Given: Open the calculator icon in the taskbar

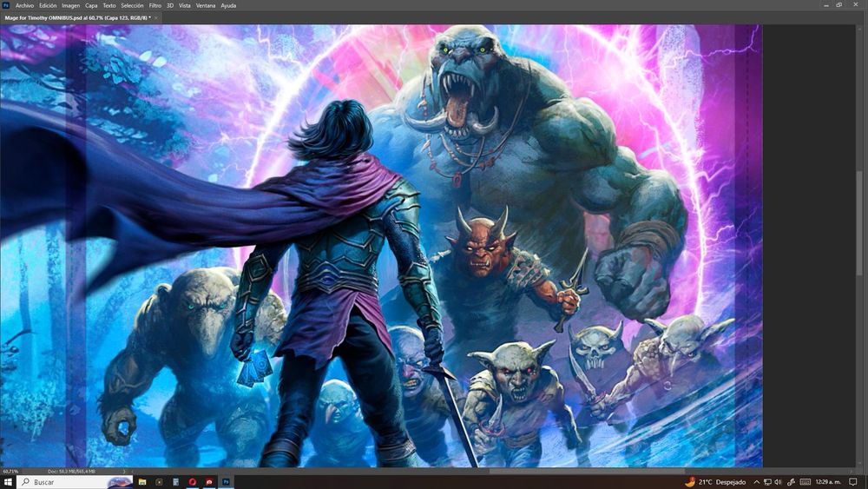Looking at the screenshot, I should tap(175, 482).
